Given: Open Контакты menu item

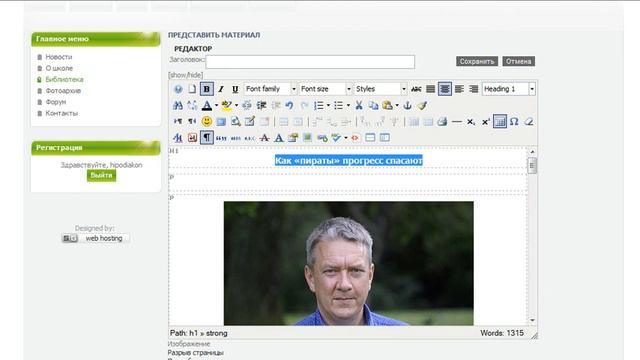Looking at the screenshot, I should coord(62,113).
